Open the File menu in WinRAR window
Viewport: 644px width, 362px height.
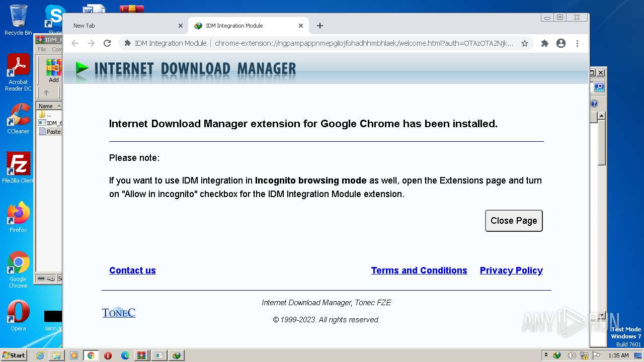42,49
